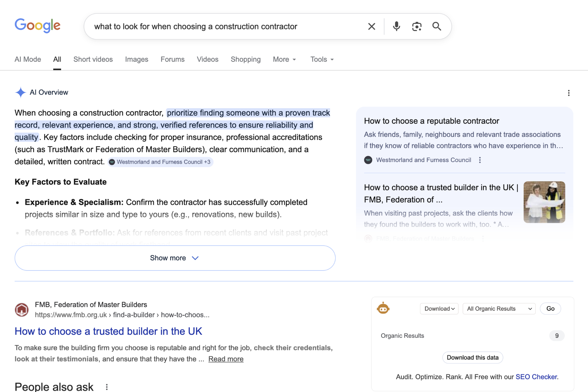Screen dimensions: 588x392
Task: Open the link to choose a trusted builder
Action: pos(108,331)
